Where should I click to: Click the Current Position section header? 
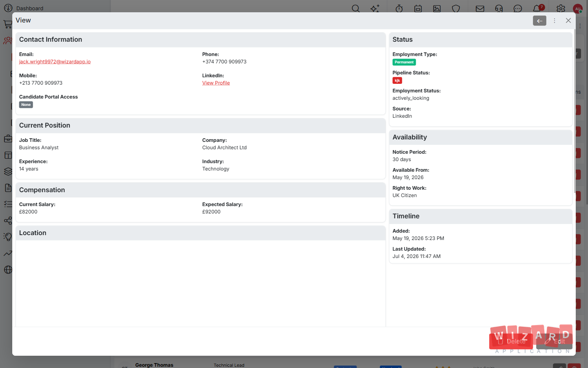pyautogui.click(x=200, y=126)
